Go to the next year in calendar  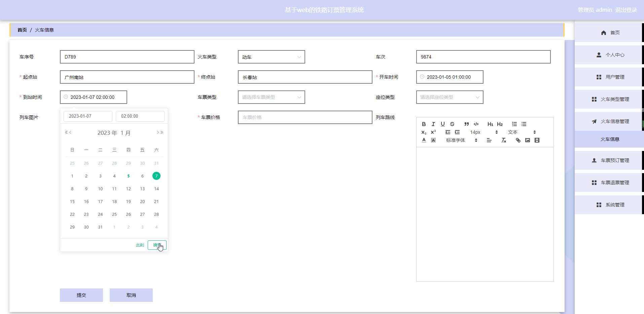162,132
